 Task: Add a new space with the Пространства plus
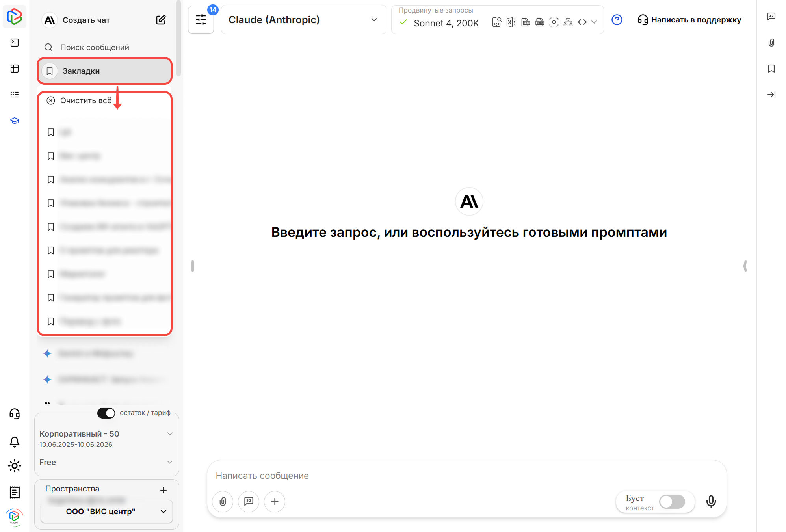[x=164, y=490]
